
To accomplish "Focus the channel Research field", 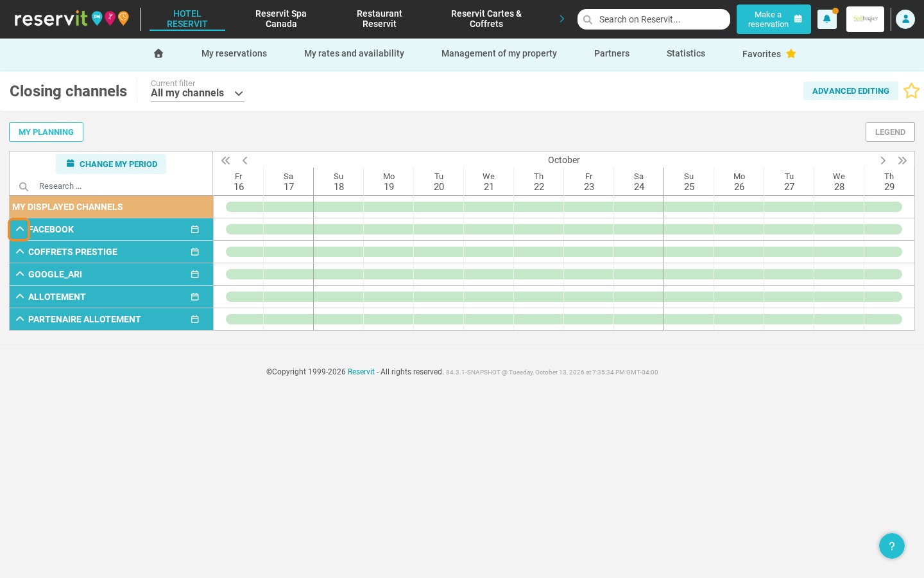I will pyautogui.click(x=111, y=186).
